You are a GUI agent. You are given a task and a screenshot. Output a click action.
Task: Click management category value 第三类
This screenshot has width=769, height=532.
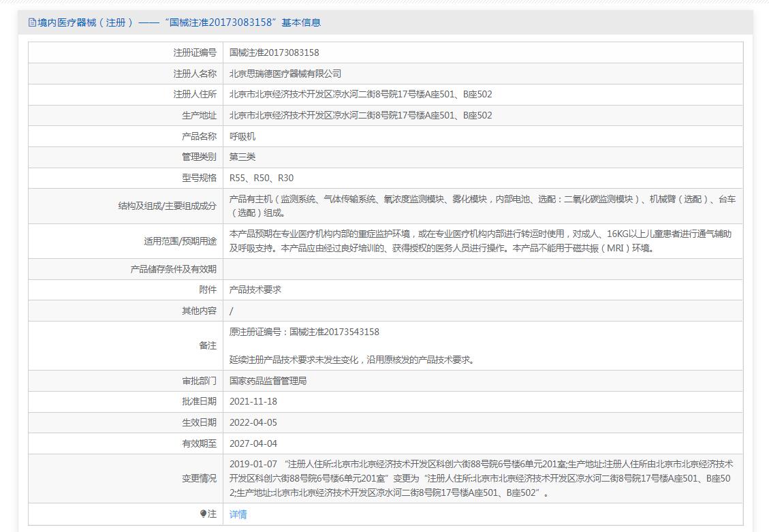pyautogui.click(x=242, y=157)
